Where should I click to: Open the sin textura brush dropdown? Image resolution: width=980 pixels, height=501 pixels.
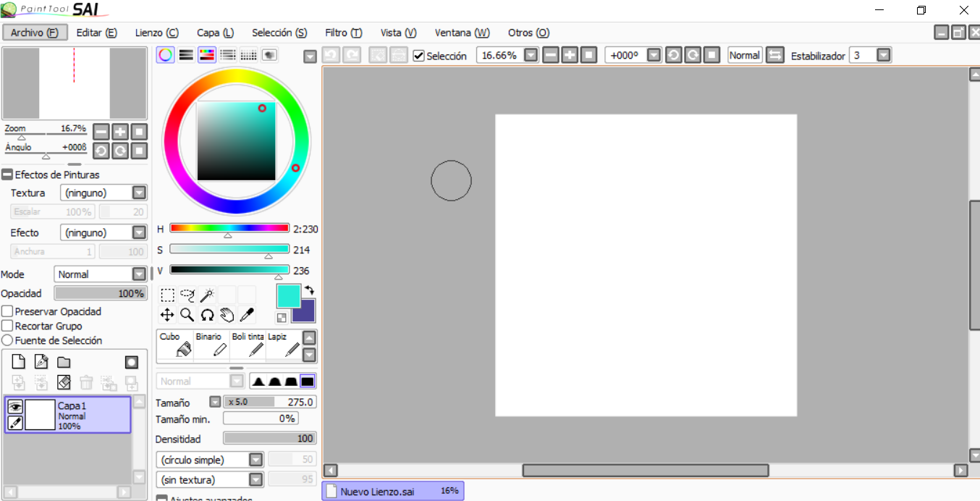click(x=255, y=479)
